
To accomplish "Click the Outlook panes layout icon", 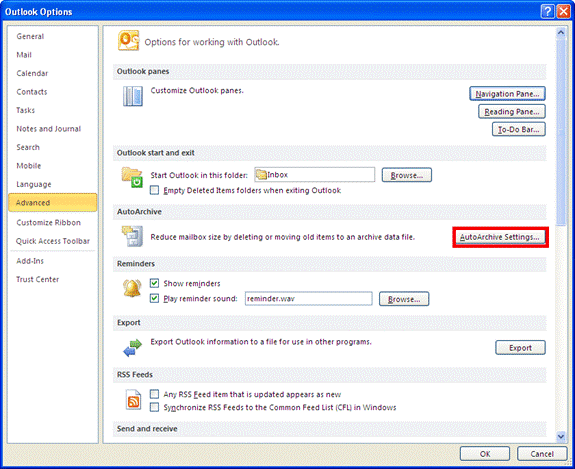I will [x=132, y=96].
